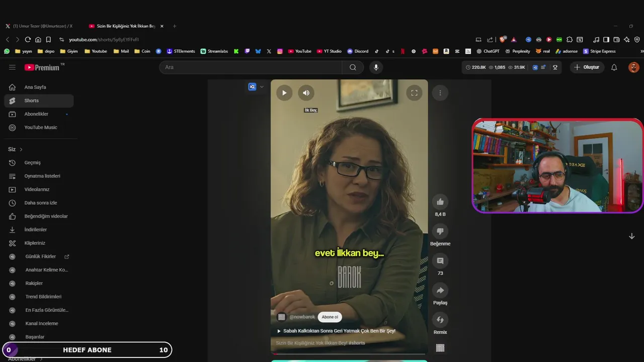Open Videolarınız in sidebar
The height and width of the screenshot is (362, 644).
click(39, 190)
